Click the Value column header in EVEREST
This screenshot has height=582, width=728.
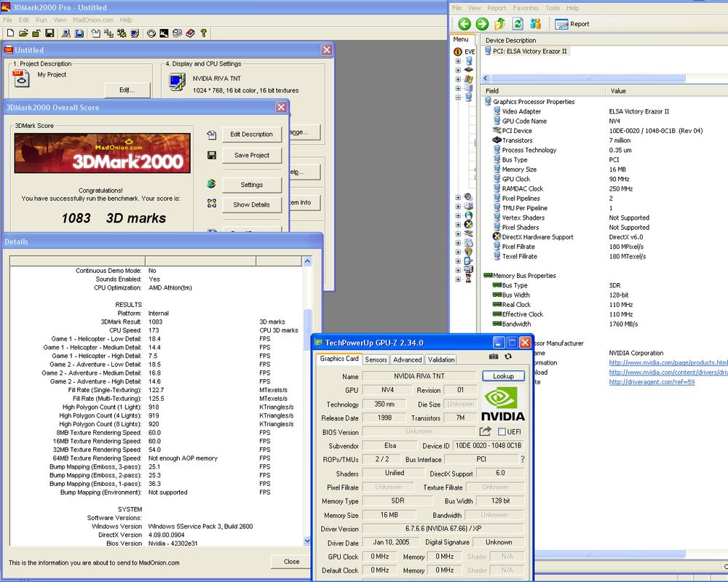coord(667,90)
